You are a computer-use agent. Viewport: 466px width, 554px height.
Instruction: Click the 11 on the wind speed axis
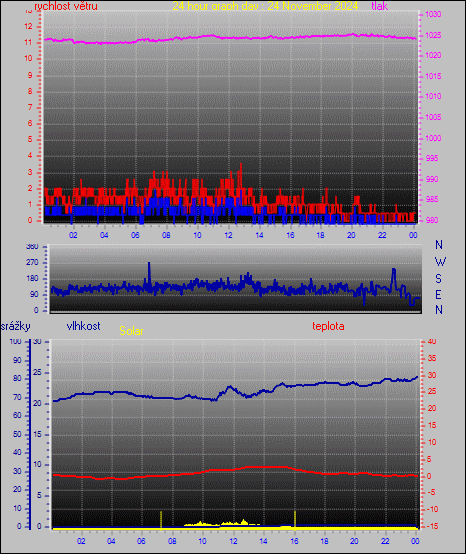coord(29,43)
